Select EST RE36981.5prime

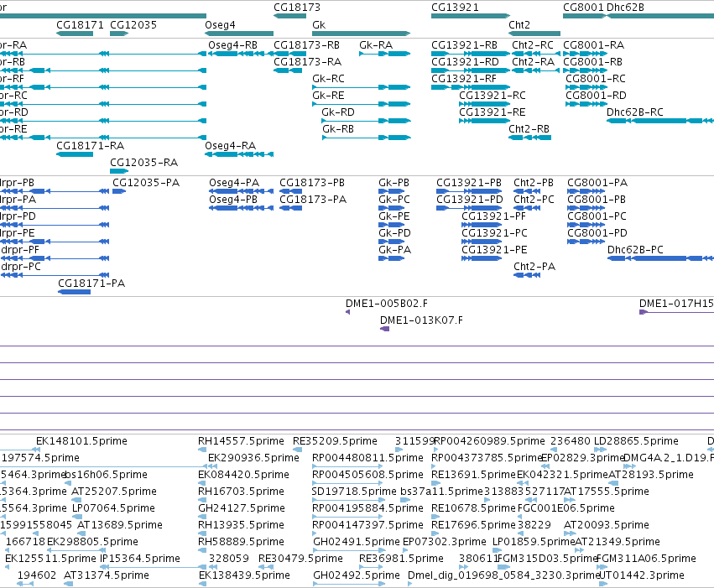tap(401, 559)
